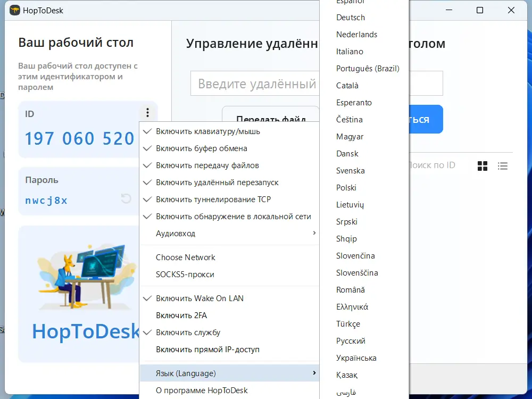Open SOCKS5-прокси settings
The image size is (532, 399).
(229, 274)
